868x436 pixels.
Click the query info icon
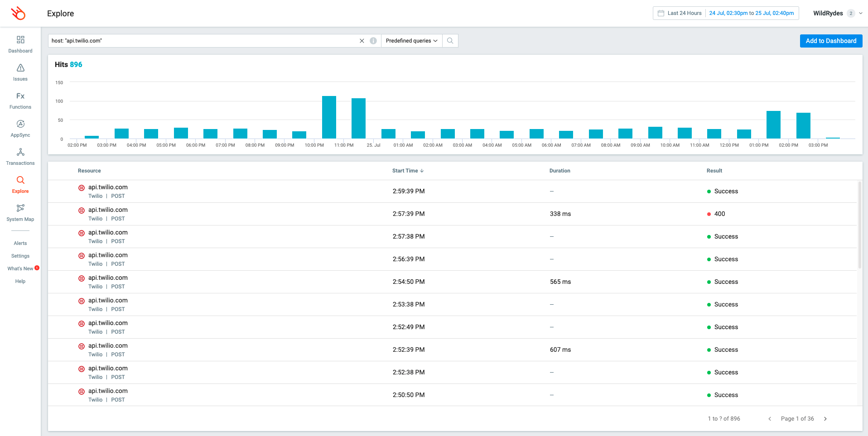coord(373,41)
